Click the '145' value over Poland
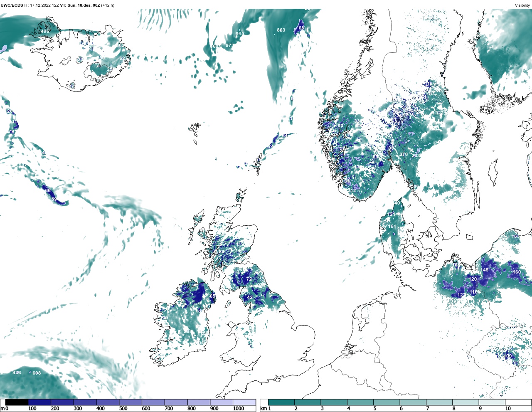The image size is (532, 412). (x=485, y=270)
